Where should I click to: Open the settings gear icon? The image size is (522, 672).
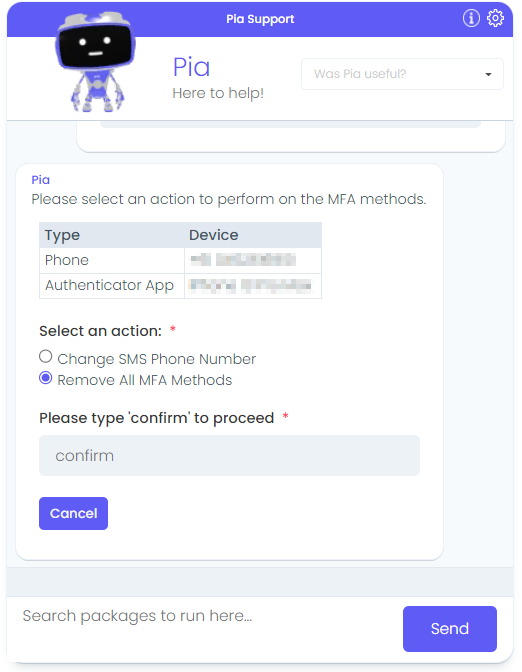pyautogui.click(x=495, y=18)
